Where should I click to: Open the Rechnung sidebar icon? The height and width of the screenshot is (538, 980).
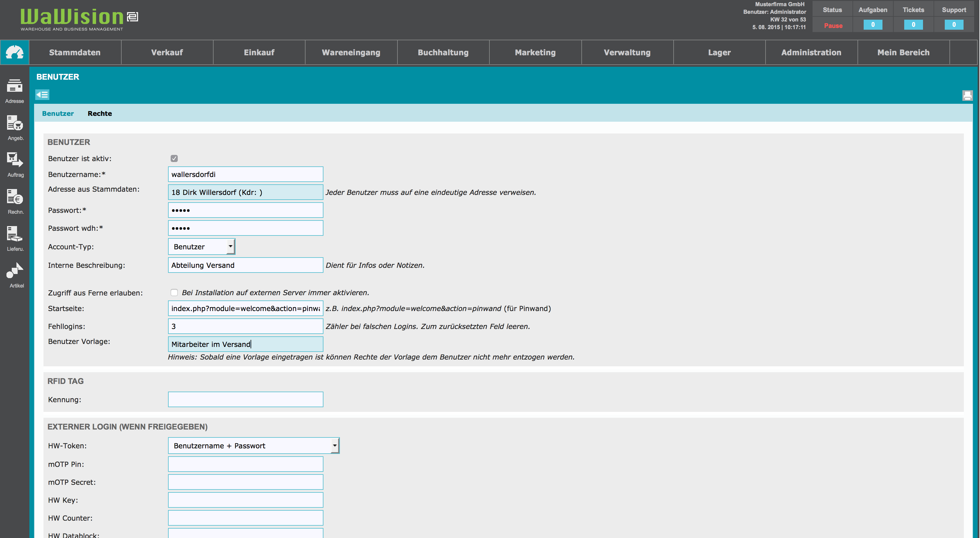[x=14, y=197]
